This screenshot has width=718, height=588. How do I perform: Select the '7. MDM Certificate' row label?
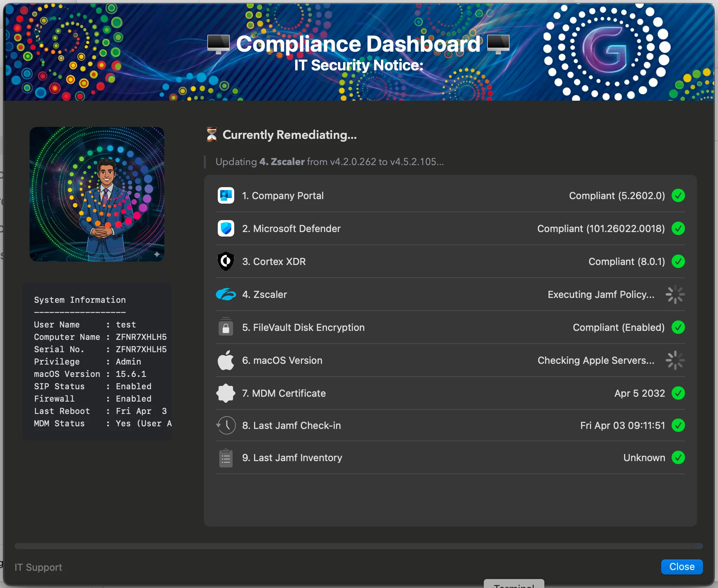point(284,393)
